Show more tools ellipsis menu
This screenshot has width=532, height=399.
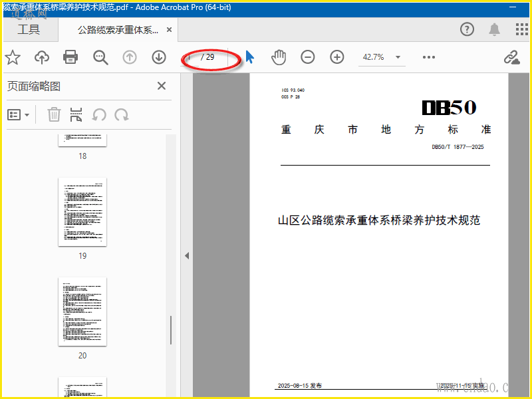coord(429,57)
